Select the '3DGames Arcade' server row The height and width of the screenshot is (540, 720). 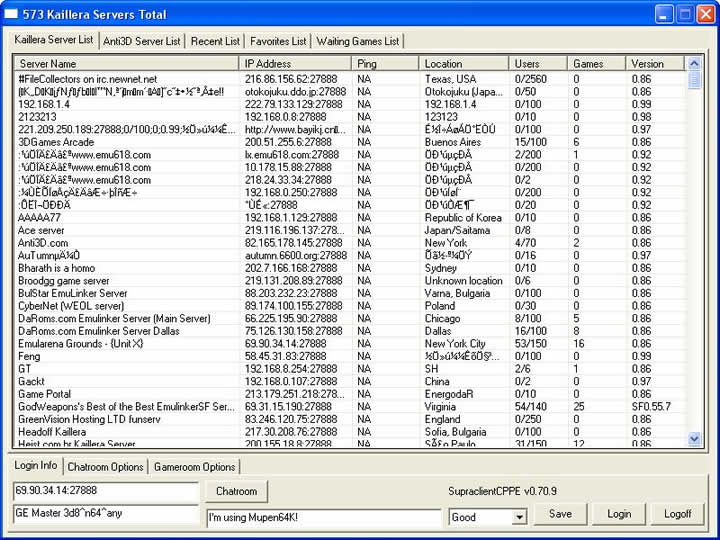point(349,142)
